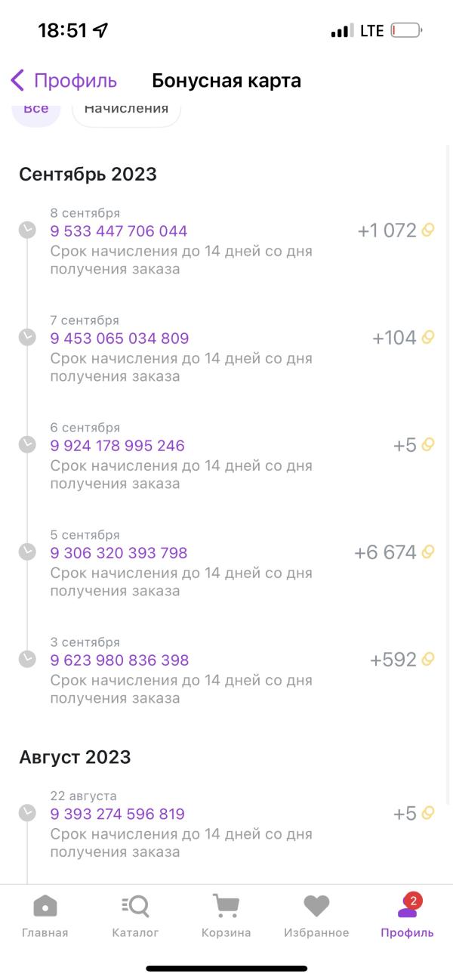Open order 9 623 980 836 398
Screen dimensions: 453x980
tap(119, 660)
